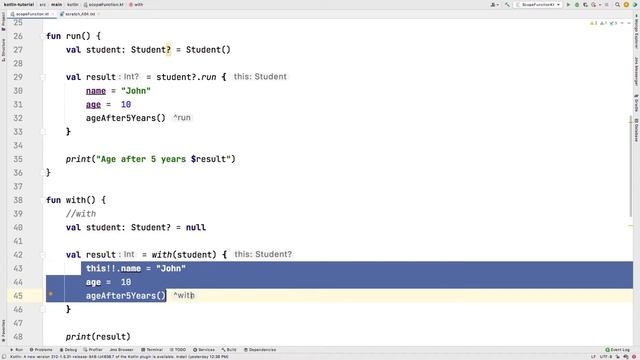Screen dimensions: 640x360
Task: Switch to the scopeFunction.kt editor tab
Action: click(x=32, y=14)
